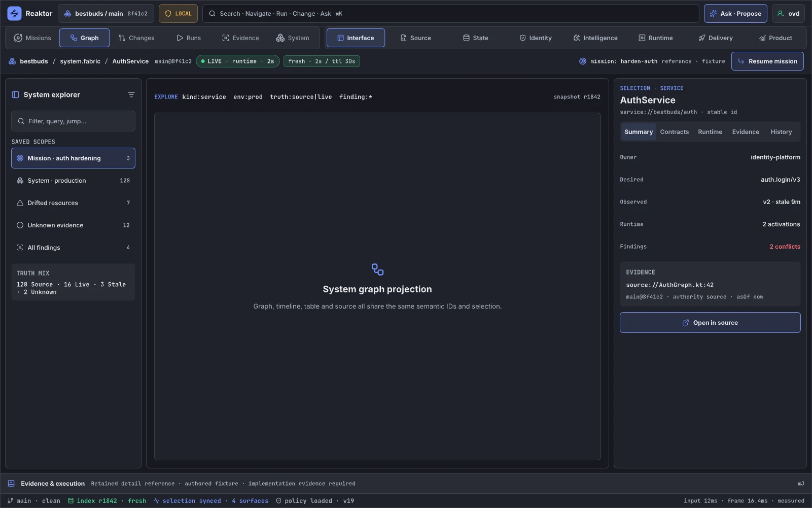Open the Runs view
Viewport: 812px width, 508px height.
(189, 38)
